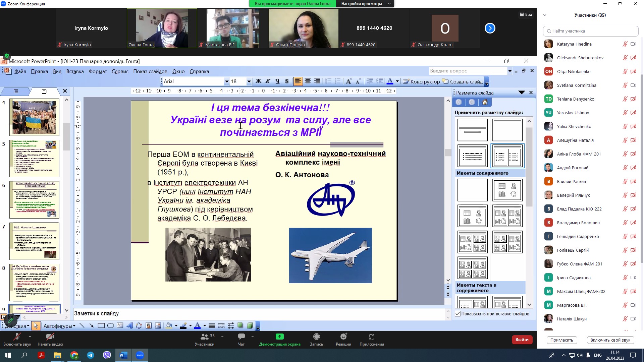The height and width of the screenshot is (362, 644).
Task: Open the Zoom Reactions panel
Action: [x=343, y=339]
